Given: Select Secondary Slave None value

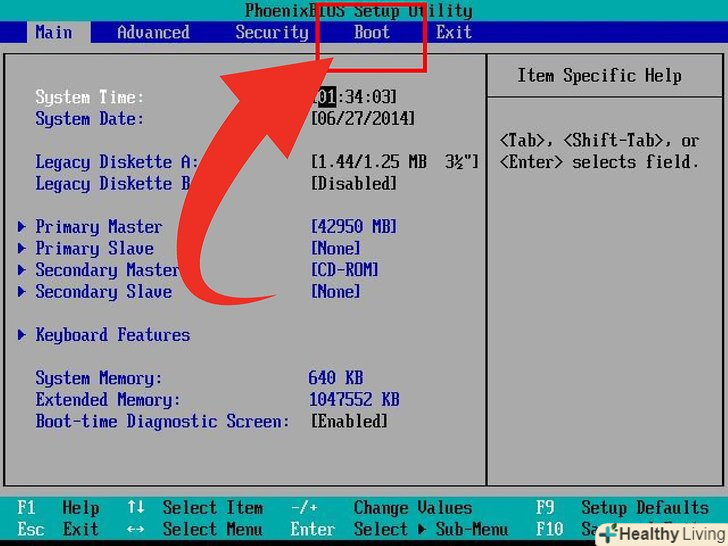Looking at the screenshot, I should (x=336, y=292).
